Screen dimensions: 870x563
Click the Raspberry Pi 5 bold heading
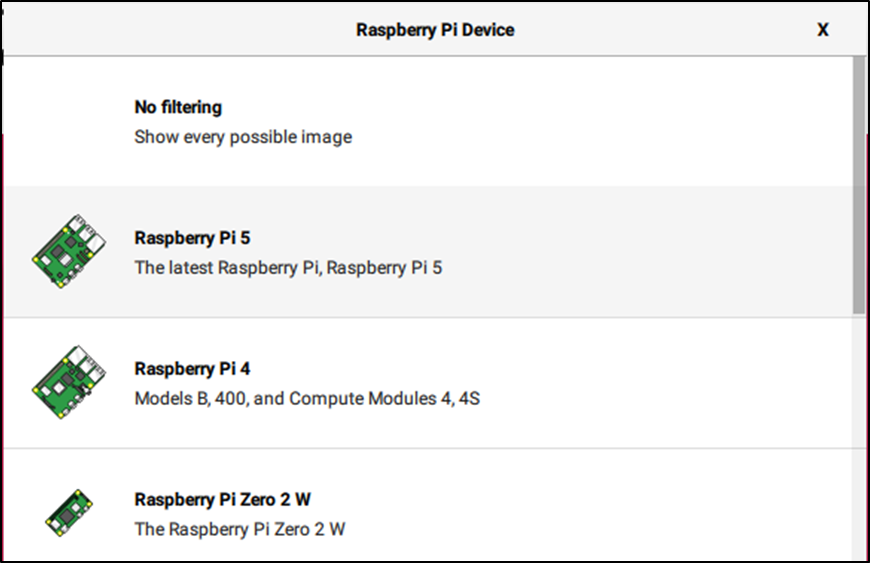(192, 238)
